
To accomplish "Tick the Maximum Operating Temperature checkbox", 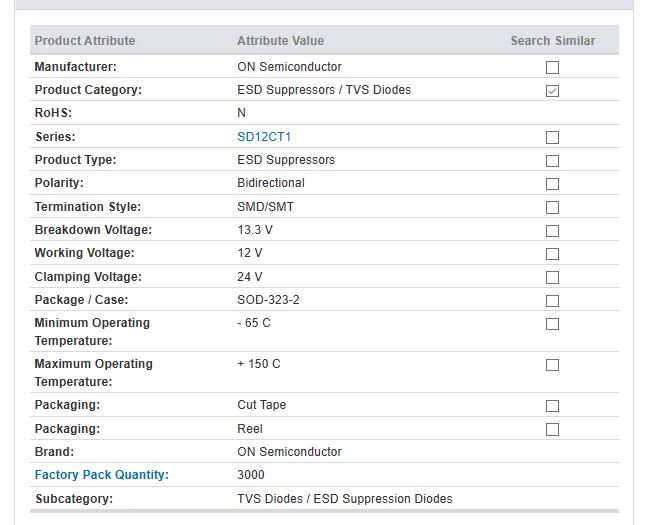I will (552, 365).
